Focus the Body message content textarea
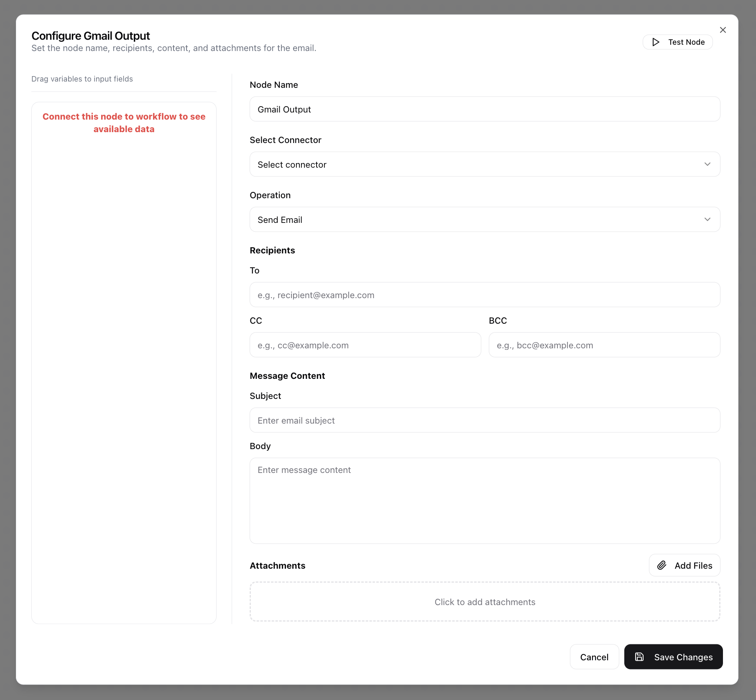Screen dimensions: 756x700 point(484,501)
